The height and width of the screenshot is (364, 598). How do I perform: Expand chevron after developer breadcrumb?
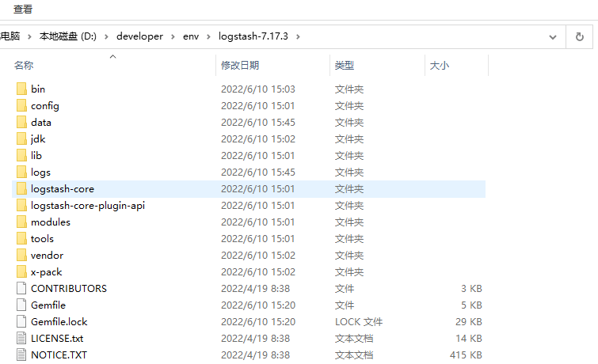173,36
